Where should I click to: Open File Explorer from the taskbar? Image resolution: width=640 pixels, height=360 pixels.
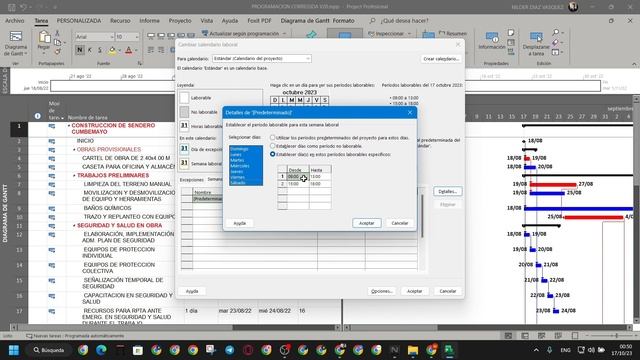coord(413,350)
